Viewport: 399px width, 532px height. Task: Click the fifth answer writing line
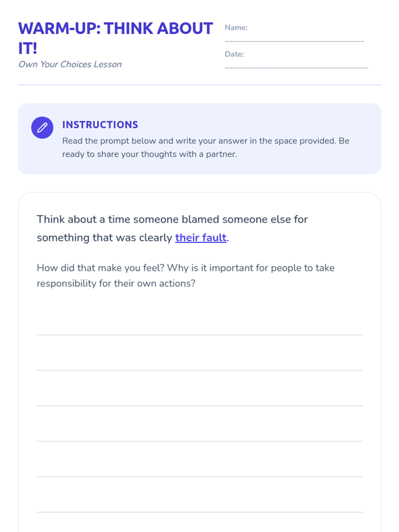(199, 476)
